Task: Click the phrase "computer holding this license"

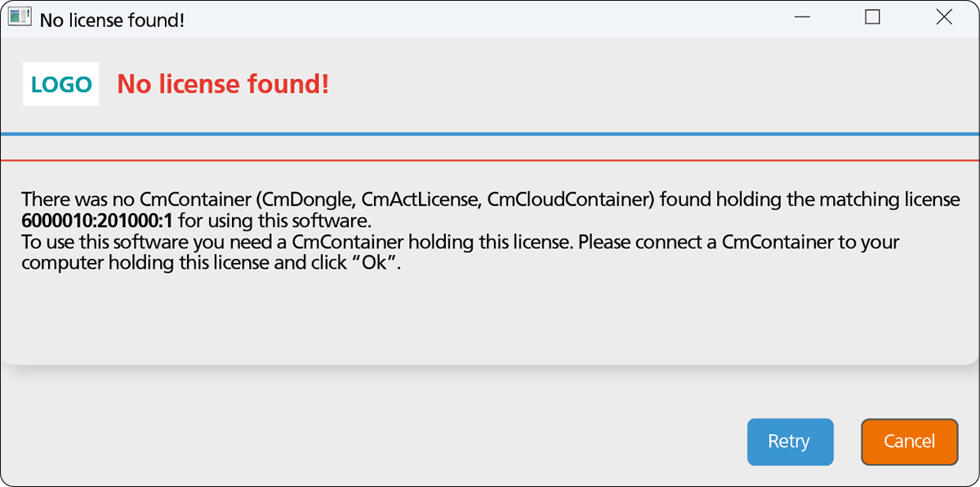Action: [139, 263]
